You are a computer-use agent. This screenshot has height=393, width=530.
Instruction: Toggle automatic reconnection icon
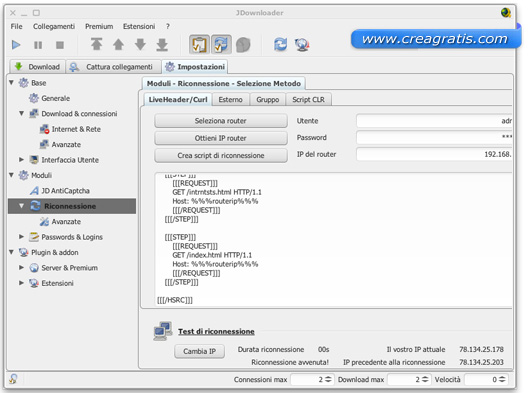[x=221, y=44]
